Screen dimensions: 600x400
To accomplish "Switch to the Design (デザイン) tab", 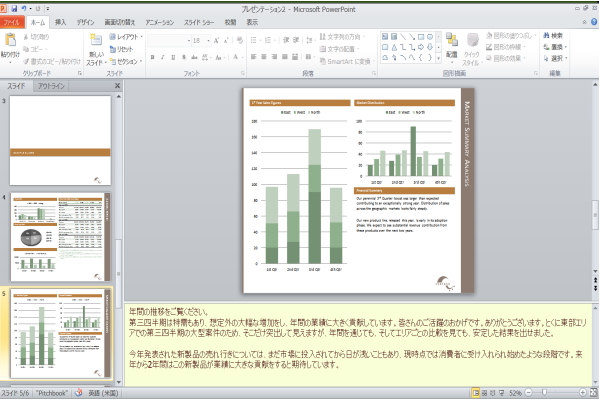I will click(85, 22).
